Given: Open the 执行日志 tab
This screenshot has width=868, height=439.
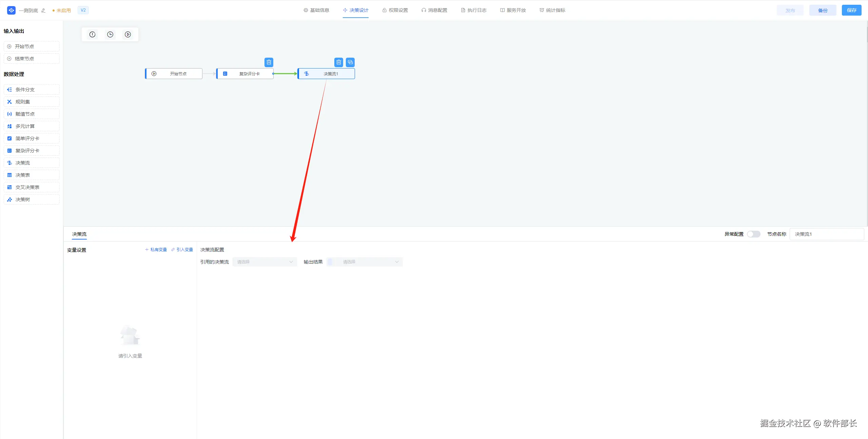Looking at the screenshot, I should click(x=474, y=10).
